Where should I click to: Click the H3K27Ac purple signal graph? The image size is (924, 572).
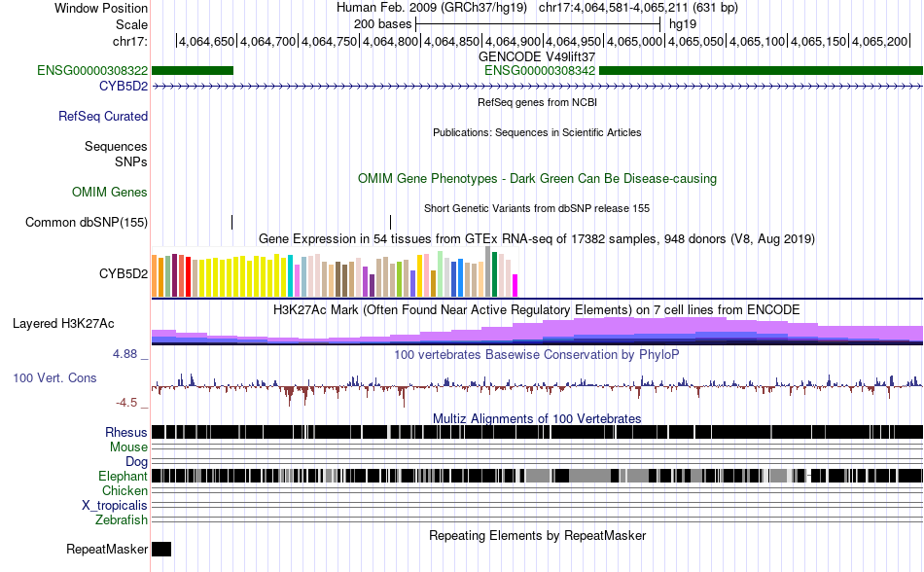pos(537,331)
